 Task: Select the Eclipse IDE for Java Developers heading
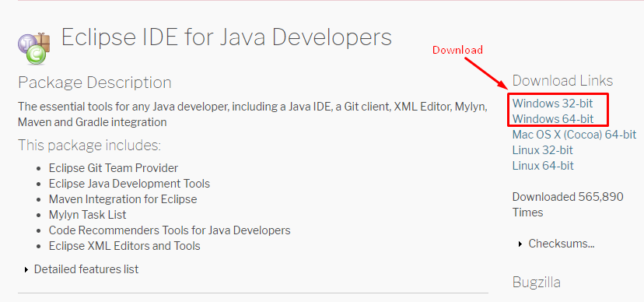pyautogui.click(x=226, y=37)
